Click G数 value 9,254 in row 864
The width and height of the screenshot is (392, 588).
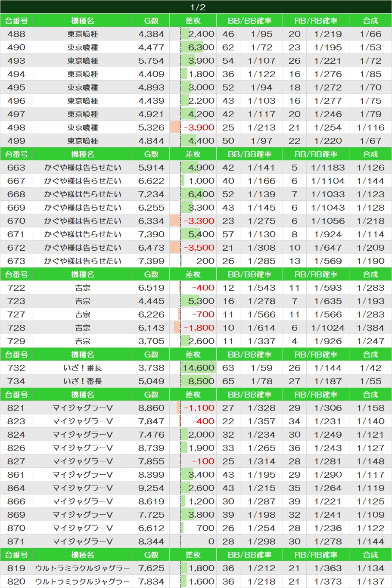tap(151, 488)
